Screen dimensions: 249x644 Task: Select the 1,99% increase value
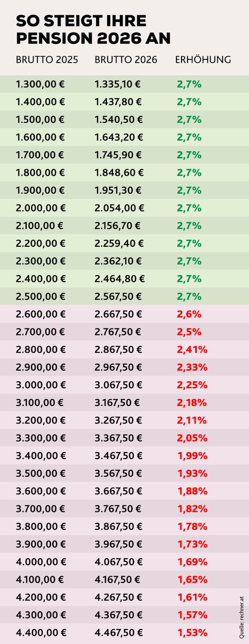192,456
